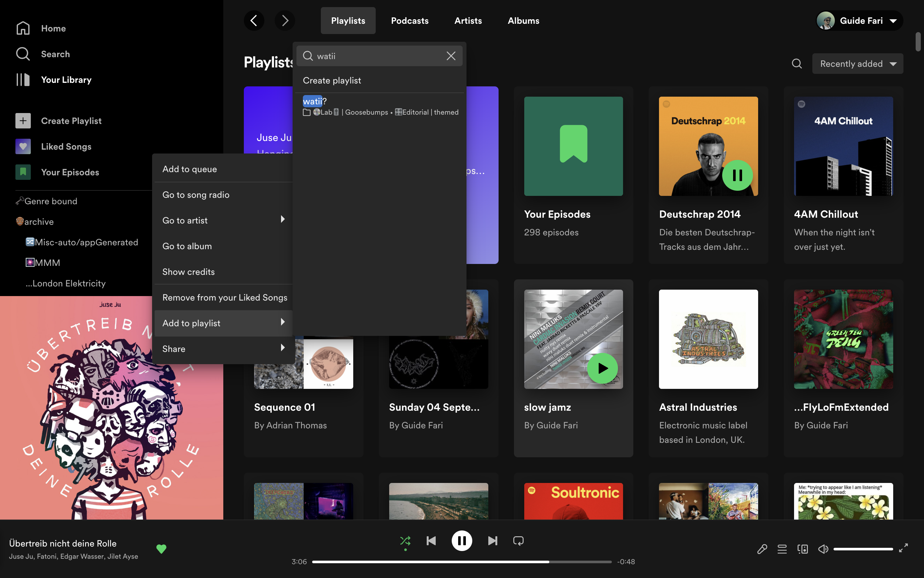Screen dimensions: 924x578
Task: Select the watii? playlist result
Action: (x=380, y=106)
